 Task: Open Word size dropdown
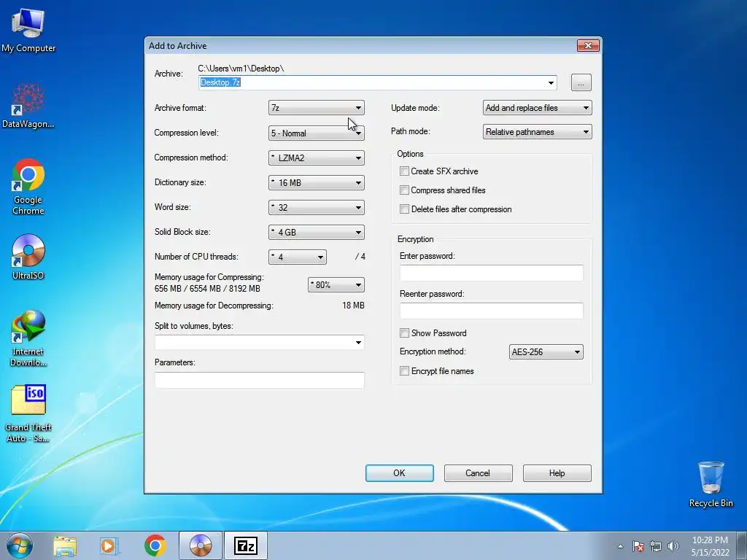point(317,207)
